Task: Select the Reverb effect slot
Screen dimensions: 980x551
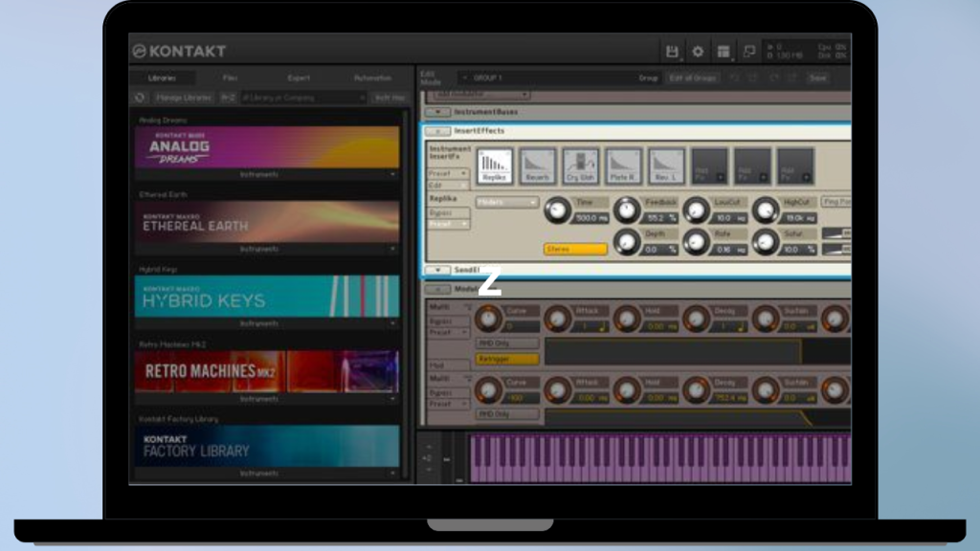Action: click(x=538, y=166)
